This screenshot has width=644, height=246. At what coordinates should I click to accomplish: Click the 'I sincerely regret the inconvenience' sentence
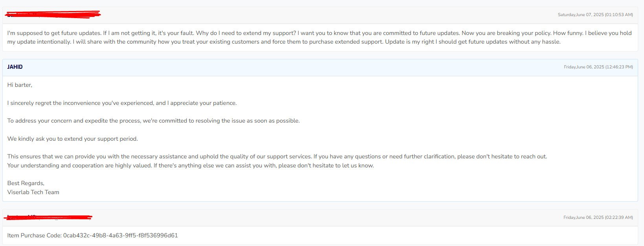(122, 103)
